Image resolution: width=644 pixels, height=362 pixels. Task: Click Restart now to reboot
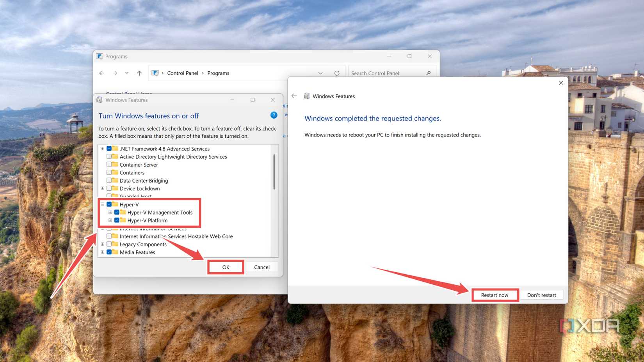pyautogui.click(x=495, y=295)
